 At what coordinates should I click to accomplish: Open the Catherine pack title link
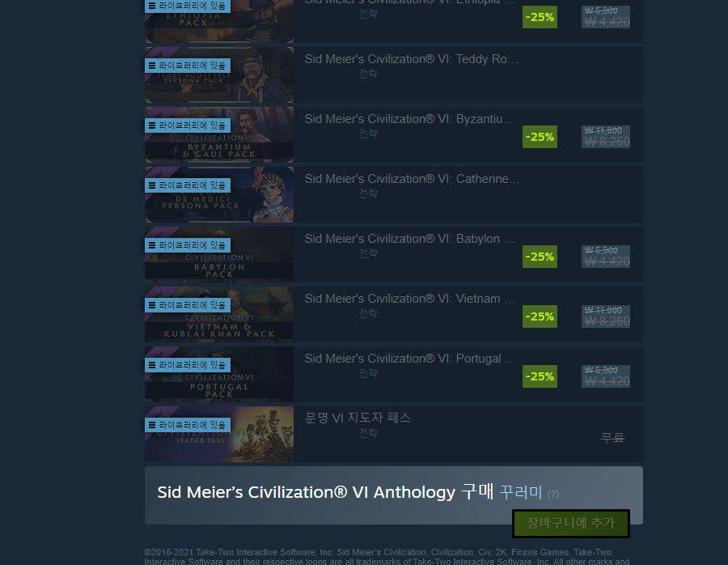[x=412, y=180]
